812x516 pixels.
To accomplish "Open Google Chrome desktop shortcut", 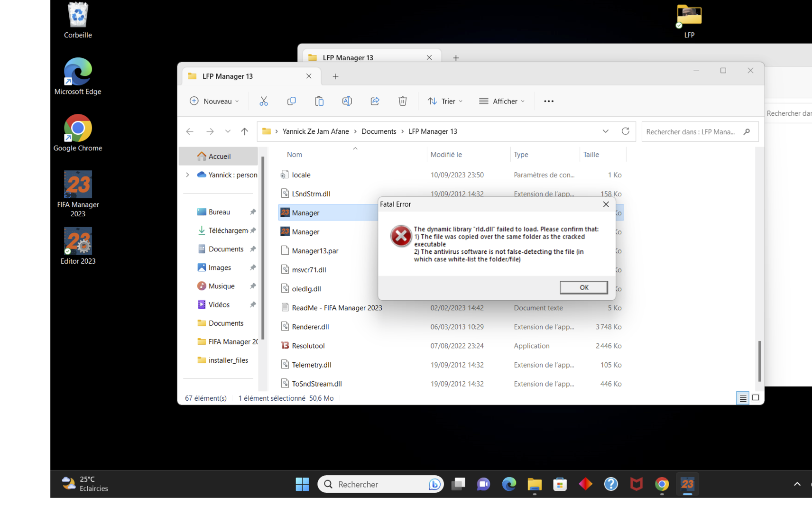I will pos(78,133).
